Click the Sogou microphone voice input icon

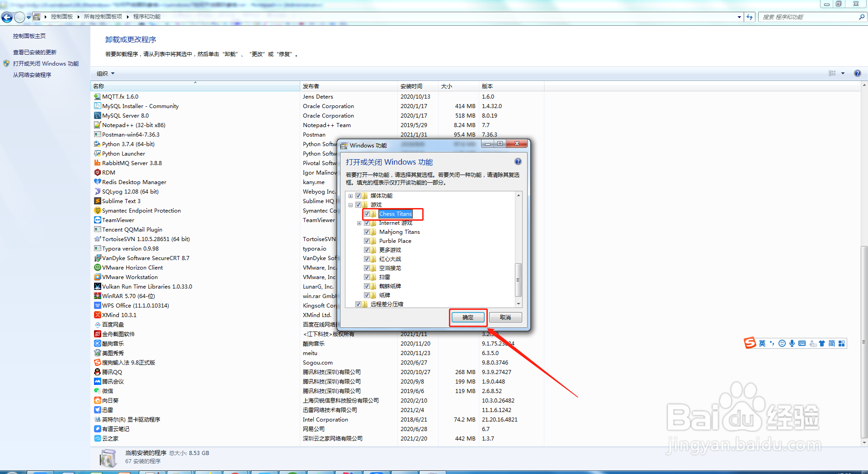click(792, 343)
